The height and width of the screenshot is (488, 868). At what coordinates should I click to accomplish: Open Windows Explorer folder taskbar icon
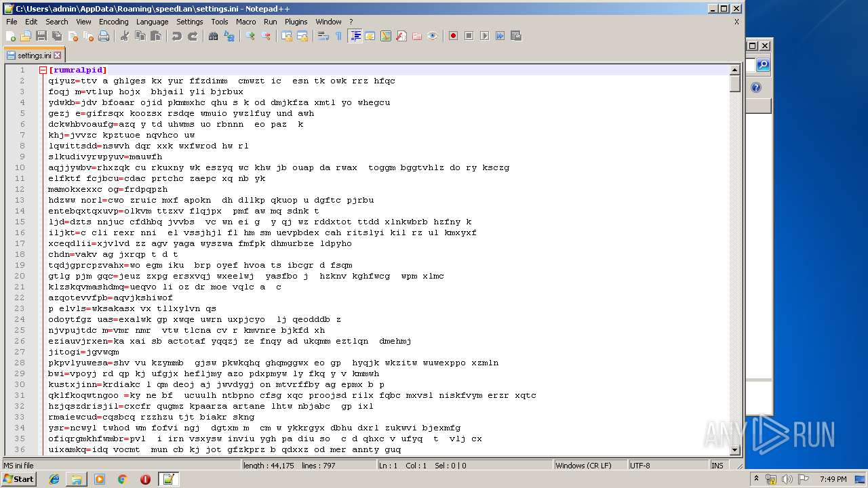click(77, 479)
